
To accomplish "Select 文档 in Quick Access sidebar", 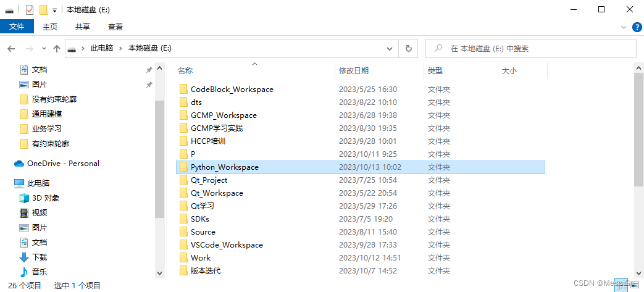I will pyautogui.click(x=40, y=70).
